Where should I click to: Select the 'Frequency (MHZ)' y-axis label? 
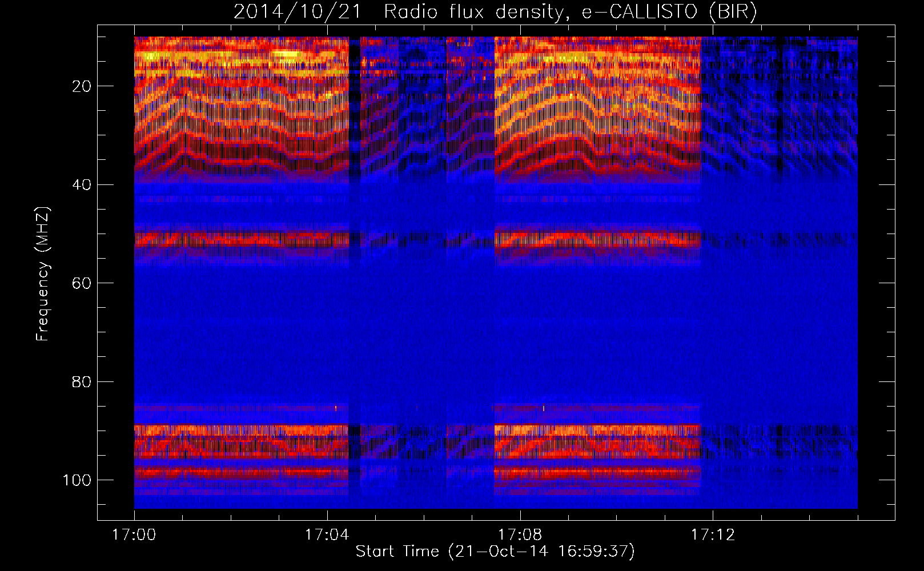[x=43, y=274]
